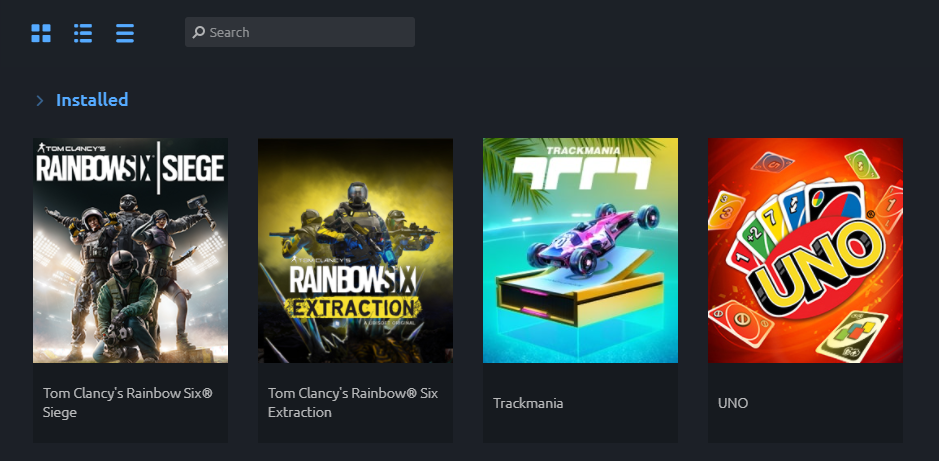Click the white Trackmania logo on cover
The width and height of the screenshot is (939, 461).
click(x=581, y=168)
